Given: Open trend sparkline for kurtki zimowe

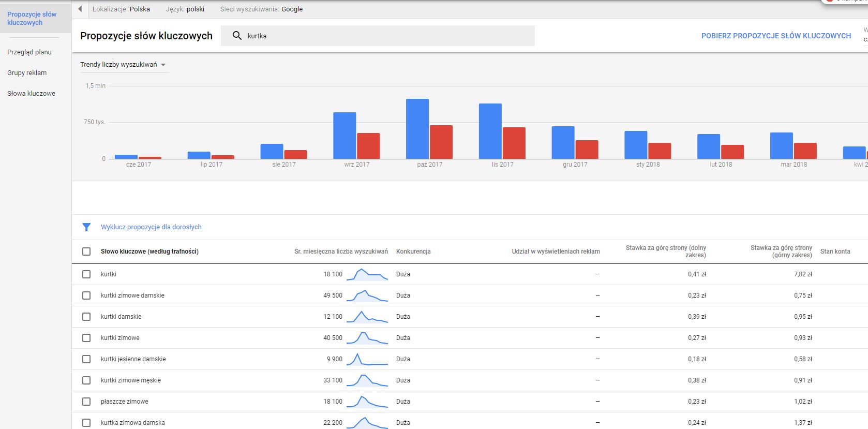Looking at the screenshot, I should tap(367, 338).
